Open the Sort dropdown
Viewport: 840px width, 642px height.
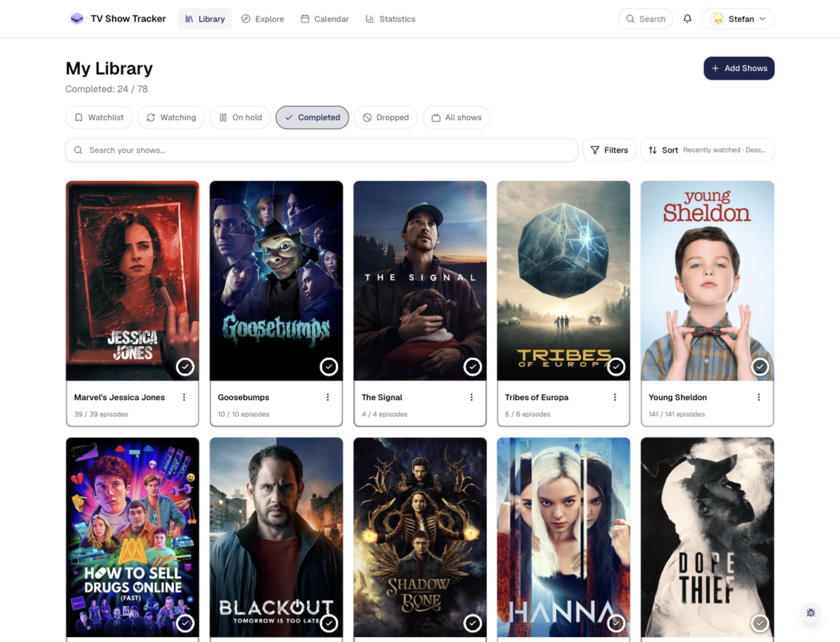(x=707, y=150)
